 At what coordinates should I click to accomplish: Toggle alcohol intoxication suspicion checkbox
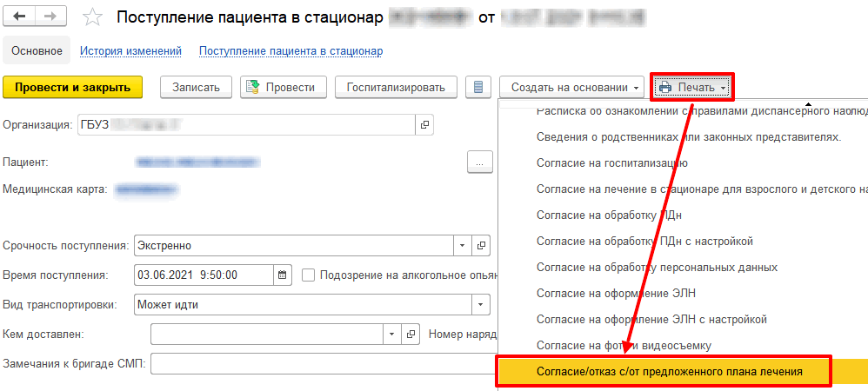click(x=308, y=275)
